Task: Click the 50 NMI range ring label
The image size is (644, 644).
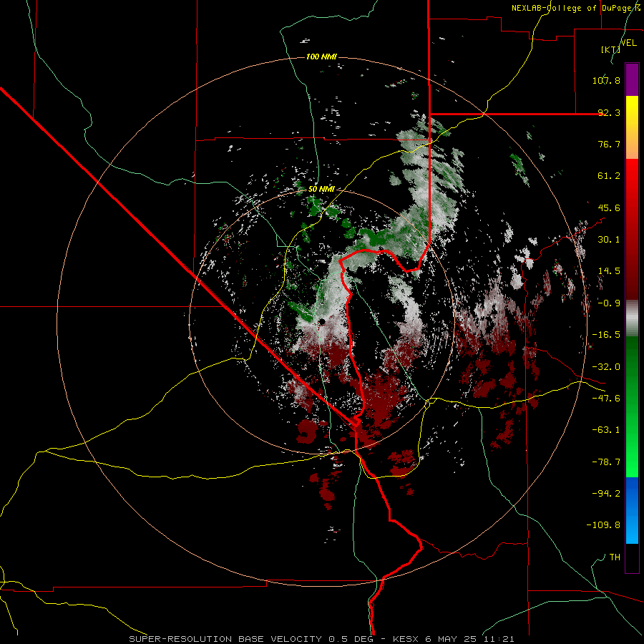Action: click(x=321, y=190)
